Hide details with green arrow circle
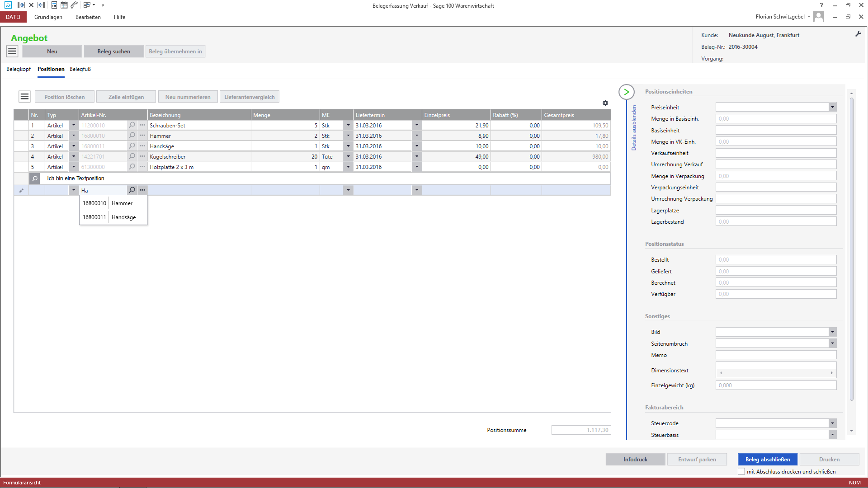The image size is (868, 488). tap(626, 92)
